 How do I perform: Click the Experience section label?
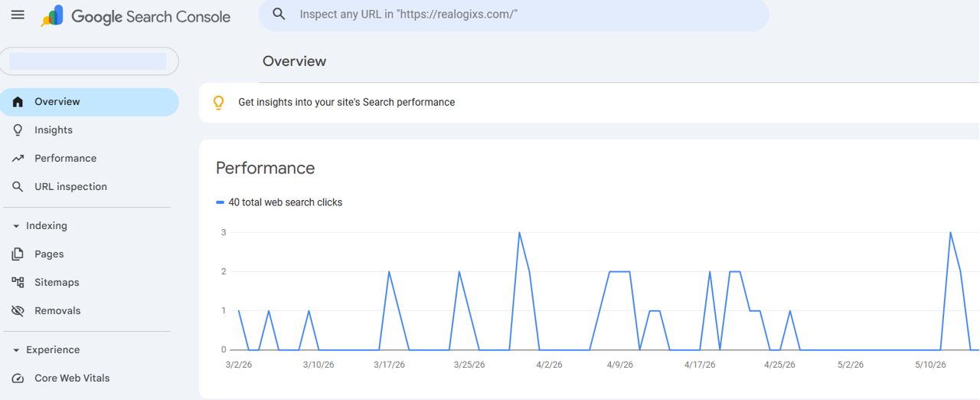pyautogui.click(x=53, y=350)
